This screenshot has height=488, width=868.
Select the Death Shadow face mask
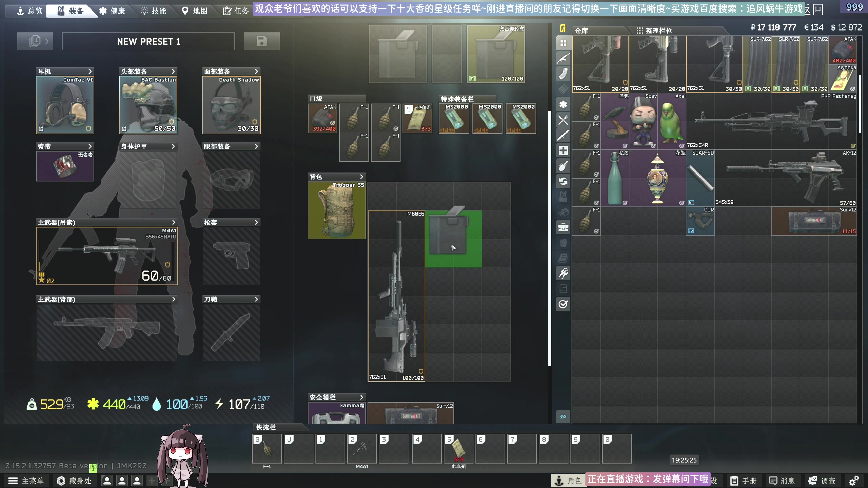(232, 105)
